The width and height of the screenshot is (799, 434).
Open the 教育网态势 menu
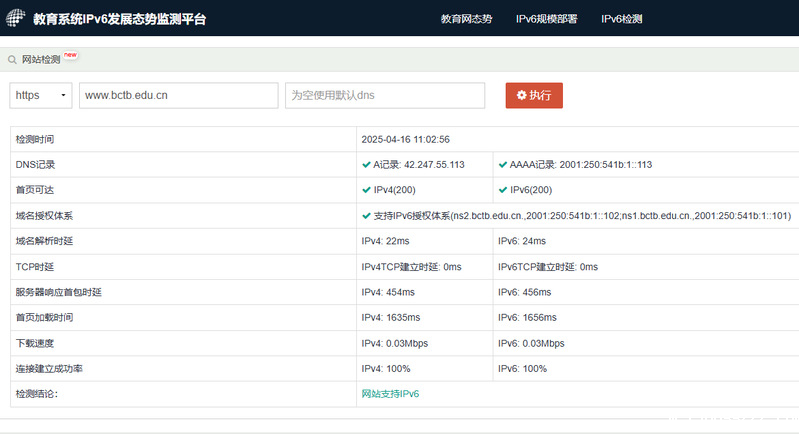tap(465, 19)
